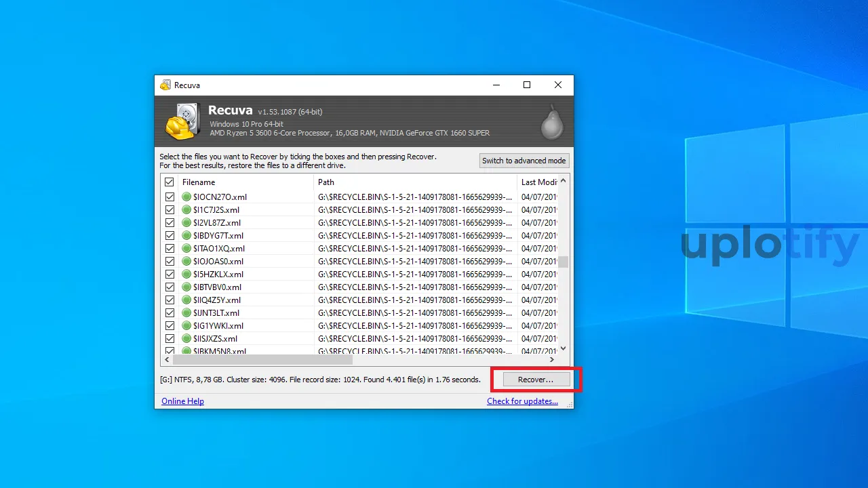Click the date cell of $IBDYG7T.xml
The height and width of the screenshot is (488, 868).
538,236
